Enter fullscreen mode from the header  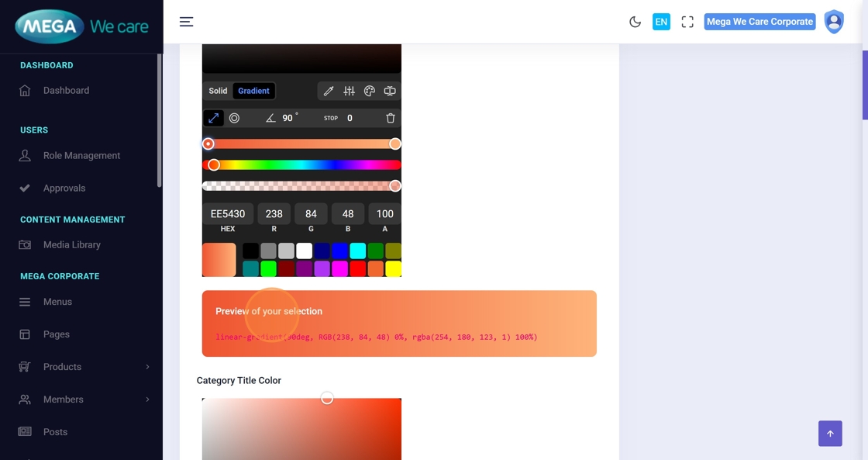(x=687, y=22)
